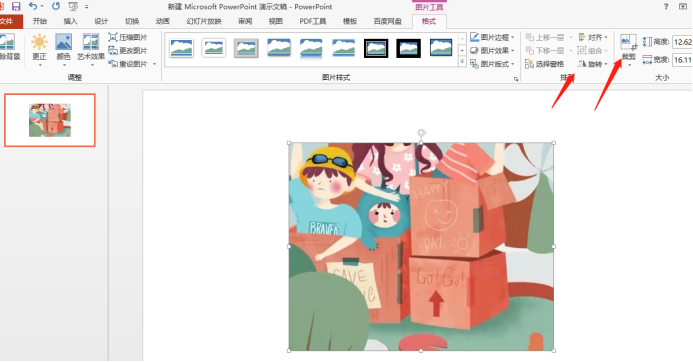Viewport: 693px width, 362px height.
Task: Click the Undo arrow icon
Action: point(33,6)
